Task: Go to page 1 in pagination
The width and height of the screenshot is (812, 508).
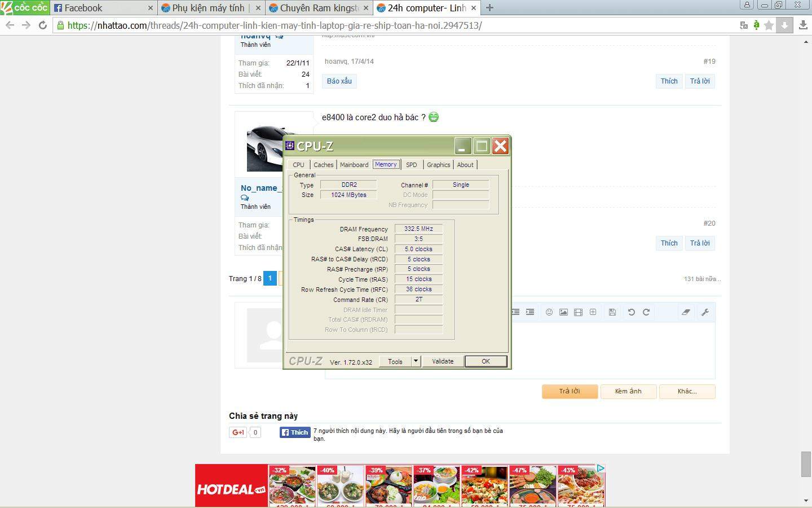Action: 270,278
